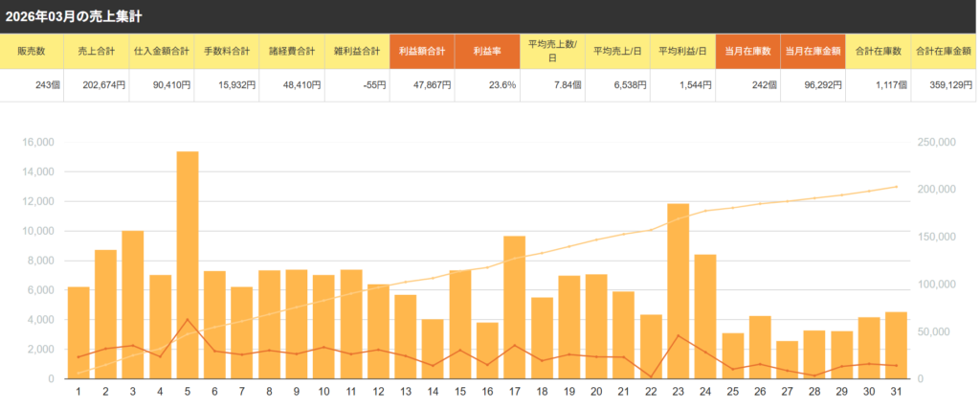980x410 pixels.
Task: Select the 売上合計 header cell
Action: 97,51
